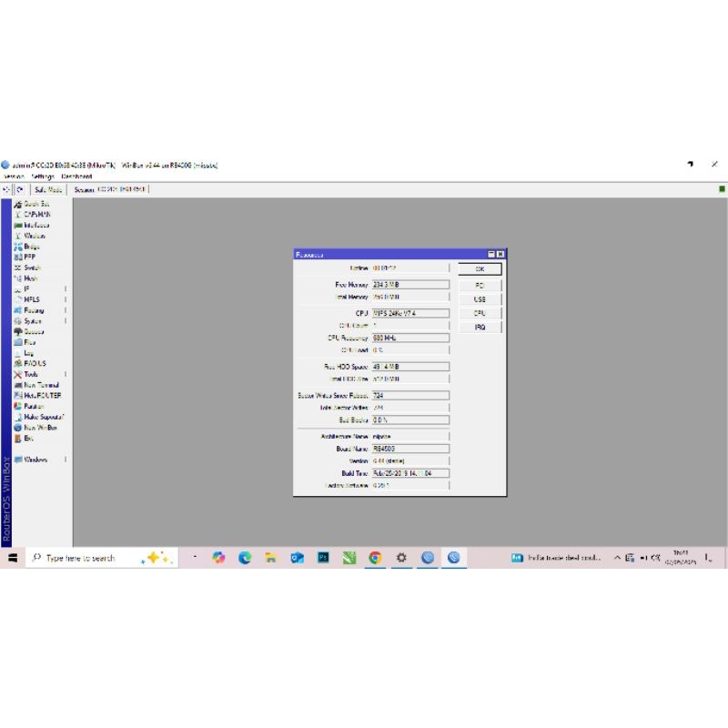The image size is (728, 728).
Task: Click the Log menu item
Action: 29,353
